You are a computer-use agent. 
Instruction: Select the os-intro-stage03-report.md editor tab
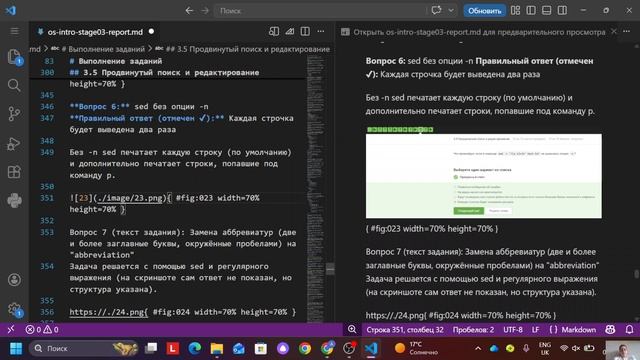pos(96,32)
